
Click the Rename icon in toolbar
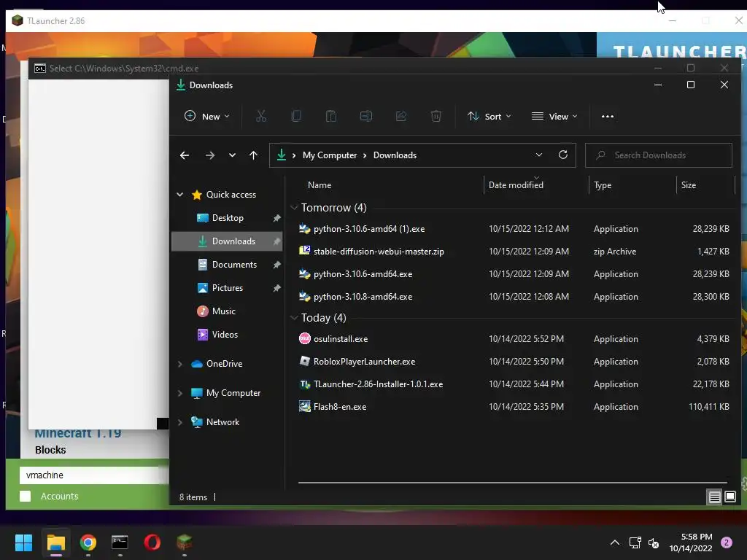[x=366, y=116]
